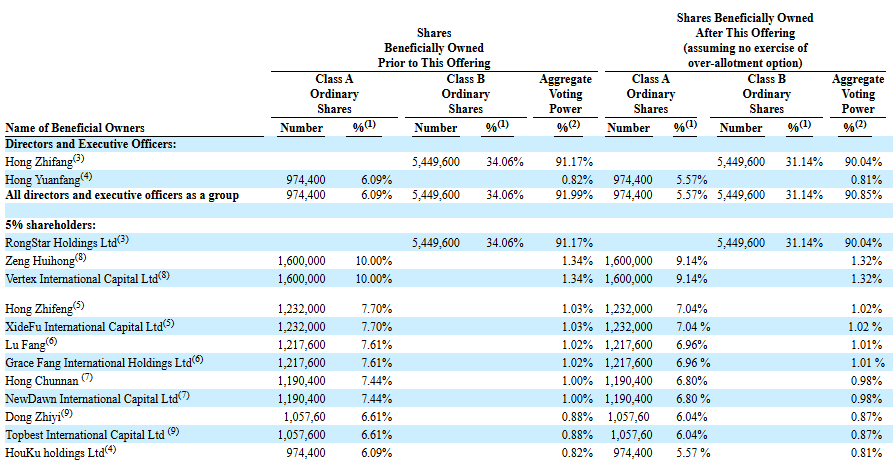Click 90.85% voting power in the group row
893x464 pixels.
coord(863,195)
